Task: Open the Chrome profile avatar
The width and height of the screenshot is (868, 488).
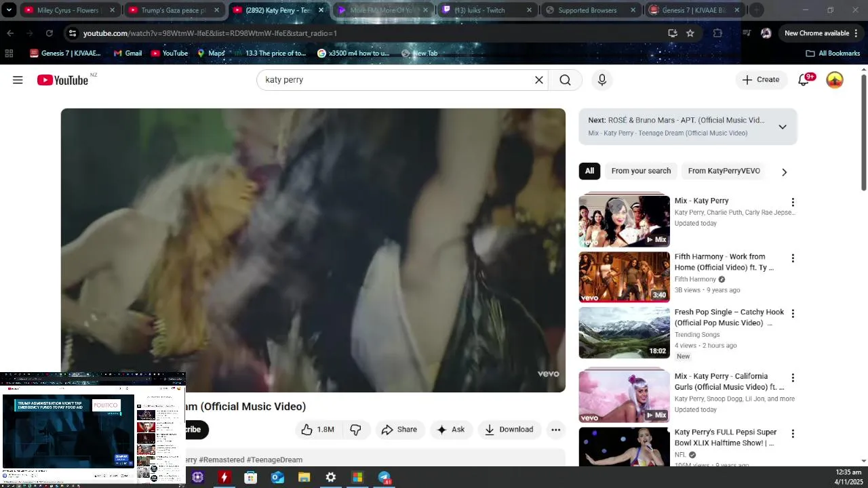Action: point(766,33)
